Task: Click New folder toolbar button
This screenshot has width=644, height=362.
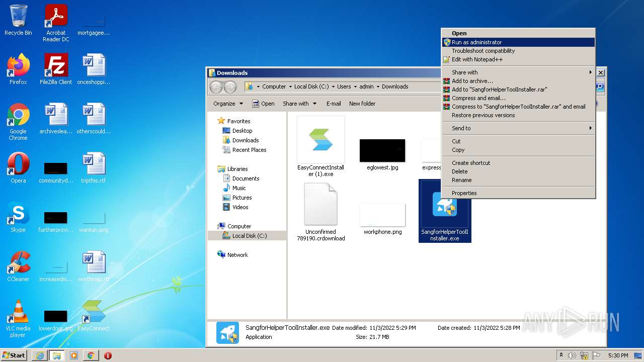Action: [x=362, y=104]
